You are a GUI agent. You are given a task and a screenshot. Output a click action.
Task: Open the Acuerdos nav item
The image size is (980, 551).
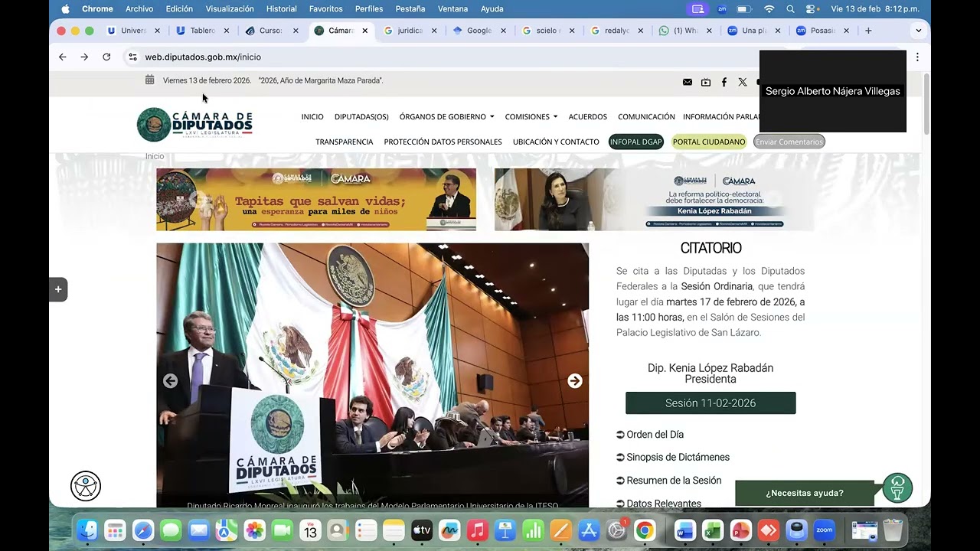[x=587, y=117]
